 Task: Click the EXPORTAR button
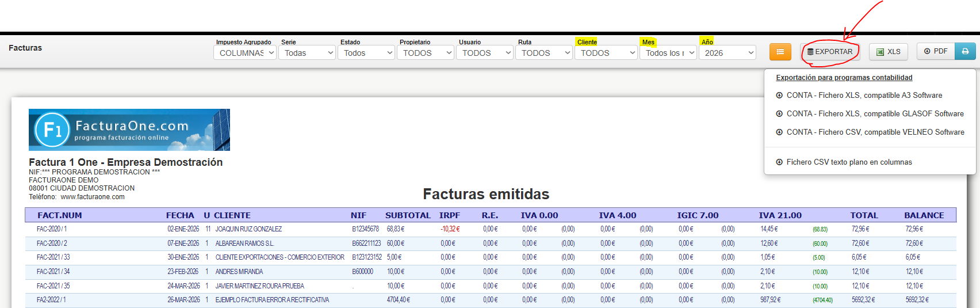pos(830,52)
